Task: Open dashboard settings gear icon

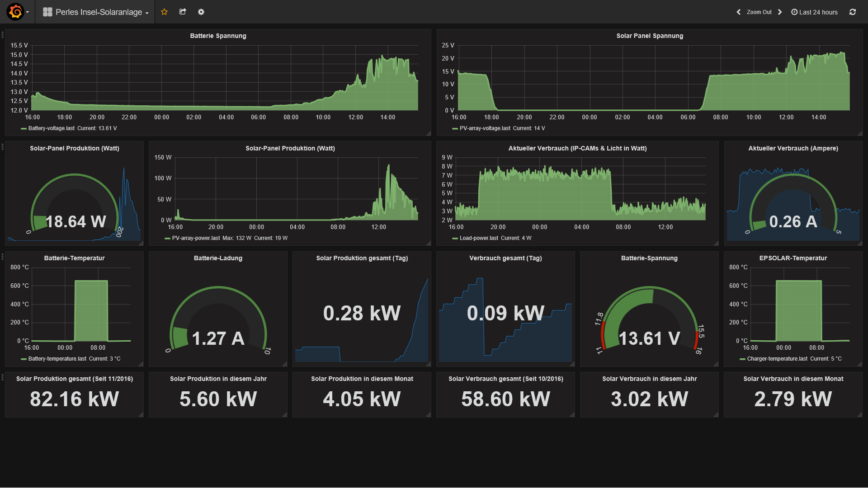Action: click(201, 12)
